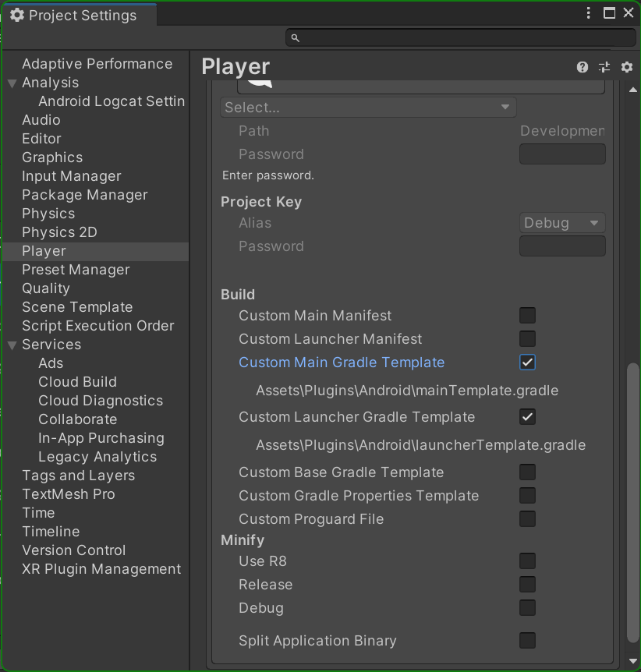Click the Project Settings gear icon in titlebar
The height and width of the screenshot is (672, 641).
click(x=17, y=13)
